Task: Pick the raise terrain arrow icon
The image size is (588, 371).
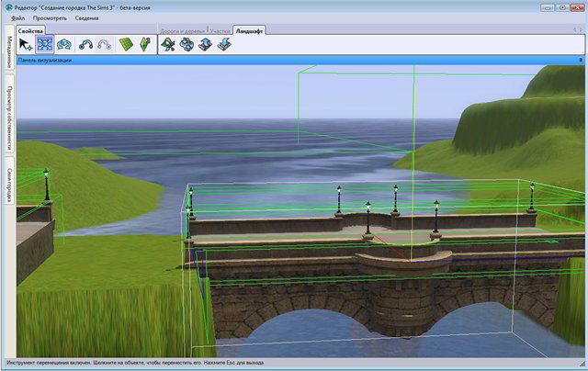Action: tap(205, 44)
